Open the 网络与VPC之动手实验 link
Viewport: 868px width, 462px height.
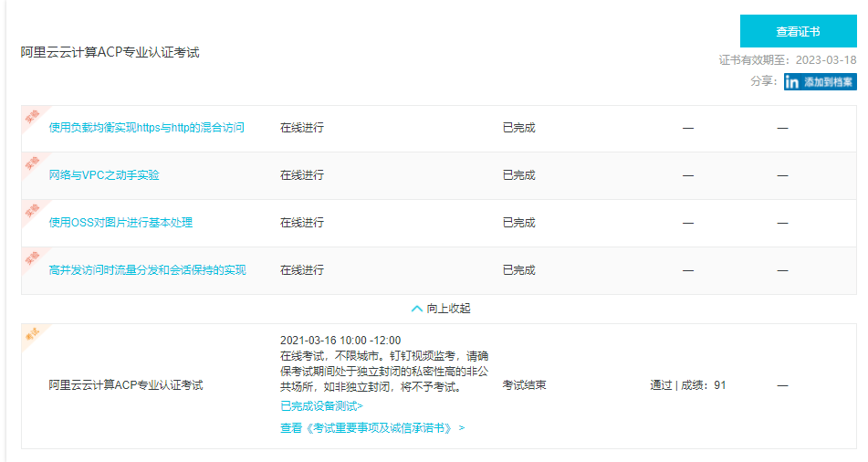click(x=104, y=175)
